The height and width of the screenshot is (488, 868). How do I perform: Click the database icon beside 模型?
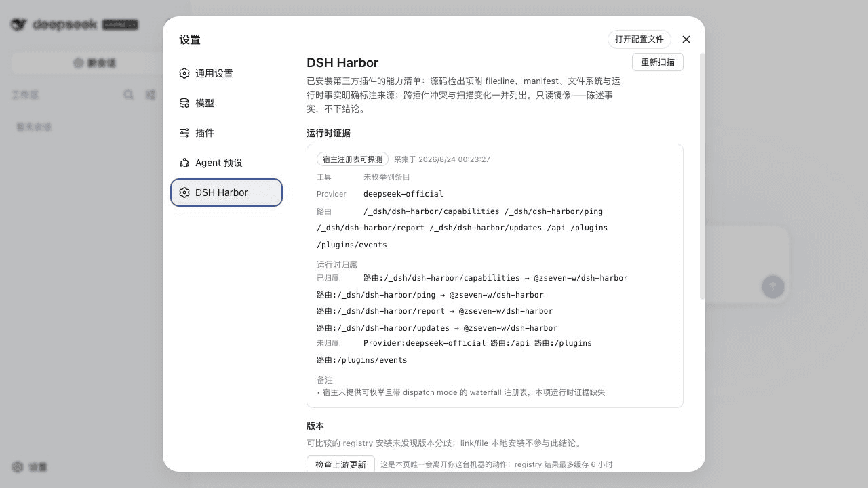click(184, 103)
